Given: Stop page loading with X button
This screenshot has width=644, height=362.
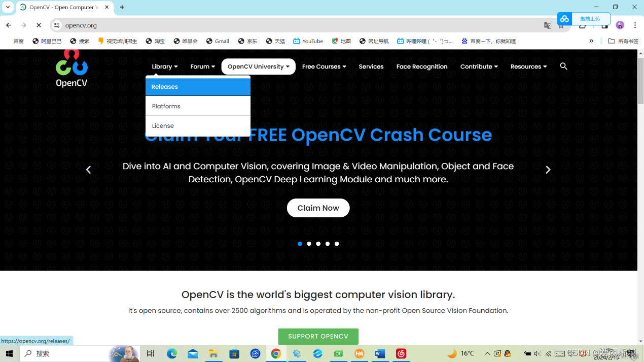Looking at the screenshot, I should click(x=39, y=25).
